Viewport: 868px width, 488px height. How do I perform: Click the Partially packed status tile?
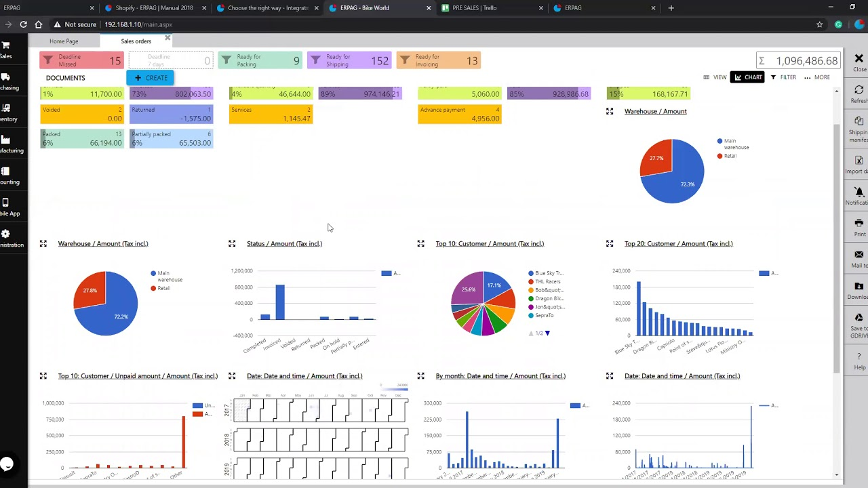click(x=171, y=138)
